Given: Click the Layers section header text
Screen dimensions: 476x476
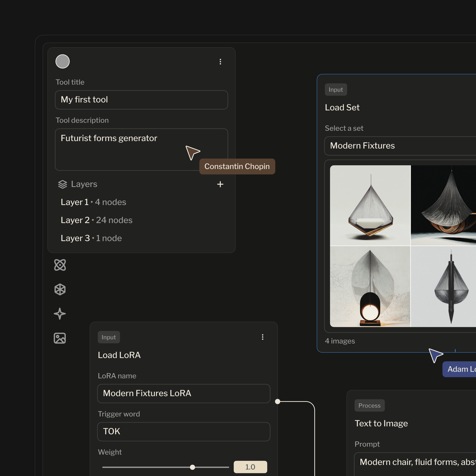Looking at the screenshot, I should tap(84, 184).
